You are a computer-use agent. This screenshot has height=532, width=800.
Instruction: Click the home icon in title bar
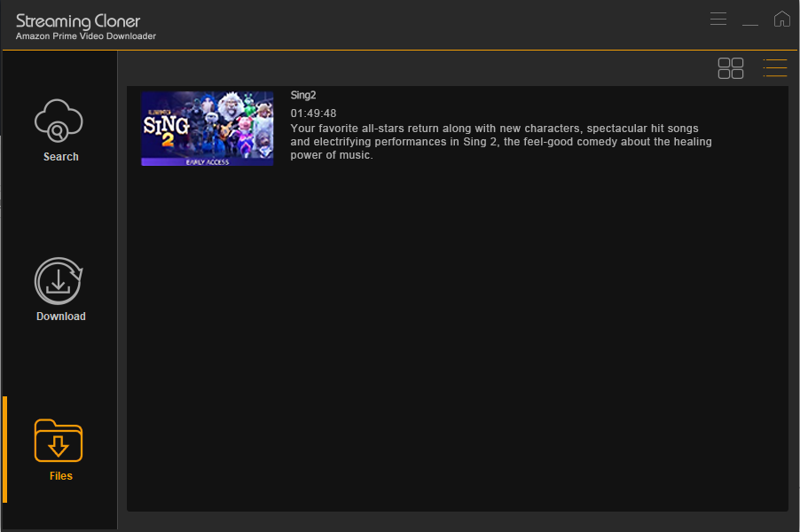point(781,19)
